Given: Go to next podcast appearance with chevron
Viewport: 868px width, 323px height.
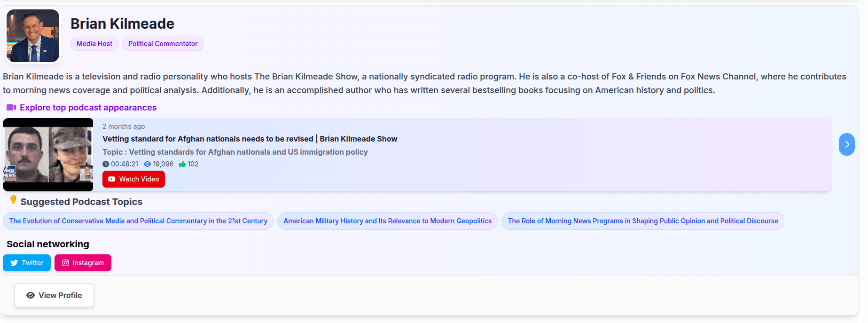Looking at the screenshot, I should [x=847, y=144].
